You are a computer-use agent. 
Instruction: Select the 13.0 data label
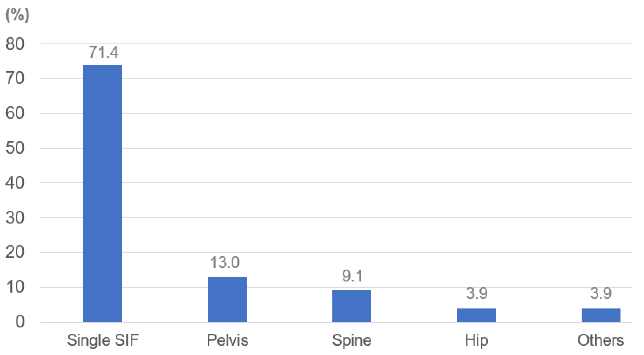[225, 262]
